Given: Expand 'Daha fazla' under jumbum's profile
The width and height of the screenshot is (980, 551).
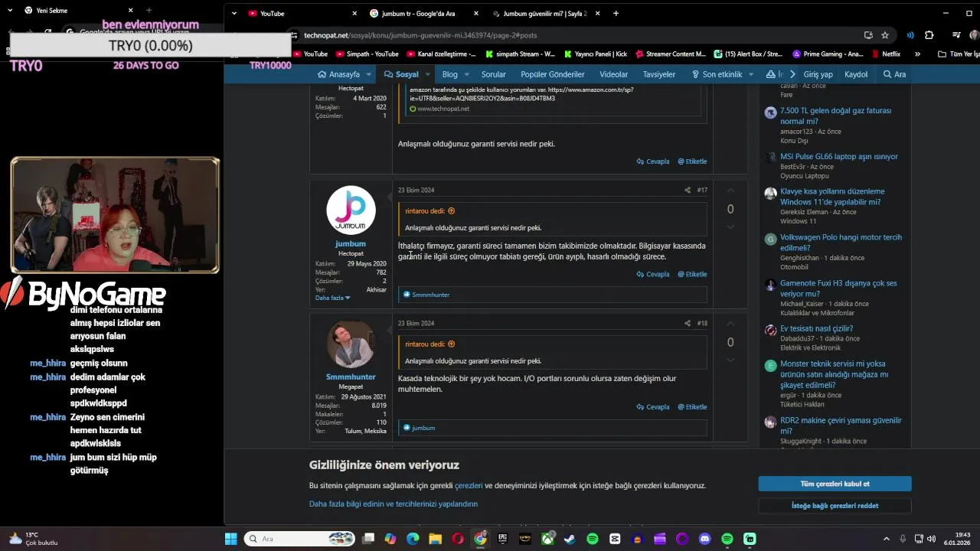Looking at the screenshot, I should click(332, 298).
